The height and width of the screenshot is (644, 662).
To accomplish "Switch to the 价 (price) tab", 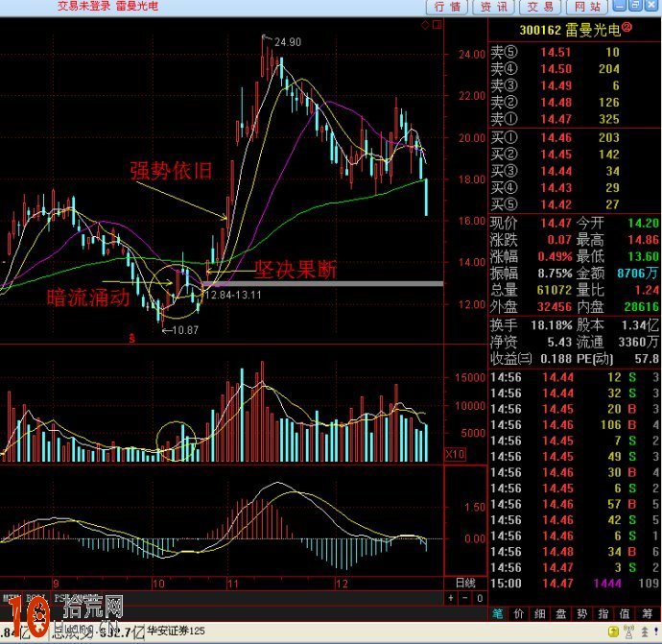I will 518,613.
